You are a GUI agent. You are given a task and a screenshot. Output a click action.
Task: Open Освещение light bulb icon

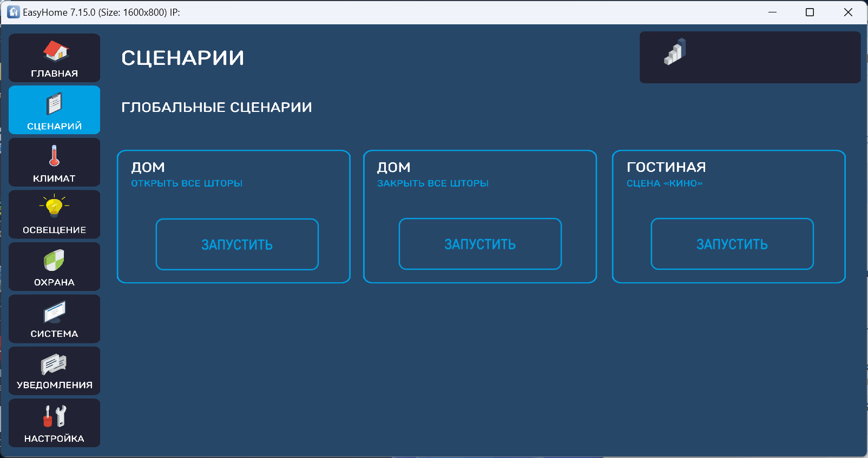click(x=54, y=207)
